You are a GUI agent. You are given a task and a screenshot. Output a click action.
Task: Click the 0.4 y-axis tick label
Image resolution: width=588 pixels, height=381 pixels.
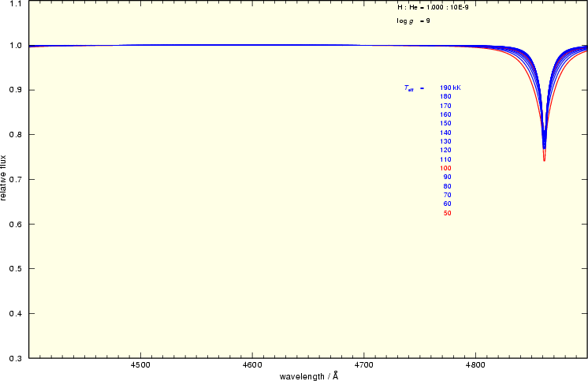tap(16, 313)
